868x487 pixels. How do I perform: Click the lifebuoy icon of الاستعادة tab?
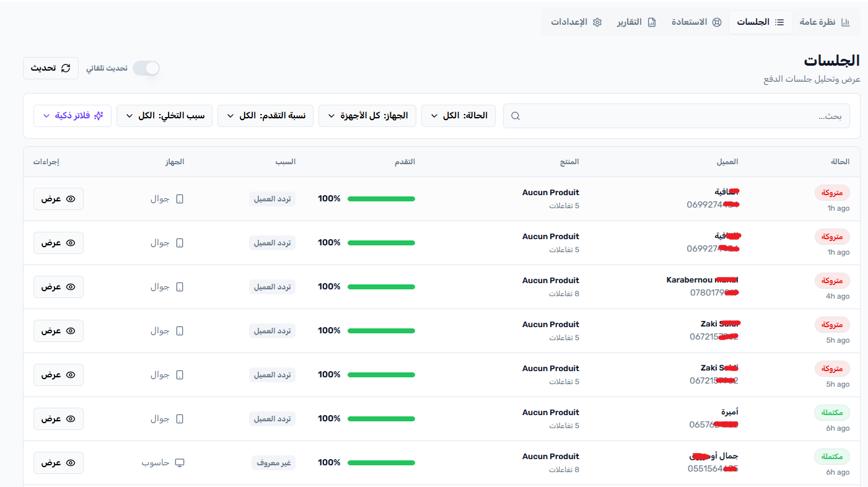[x=717, y=22]
